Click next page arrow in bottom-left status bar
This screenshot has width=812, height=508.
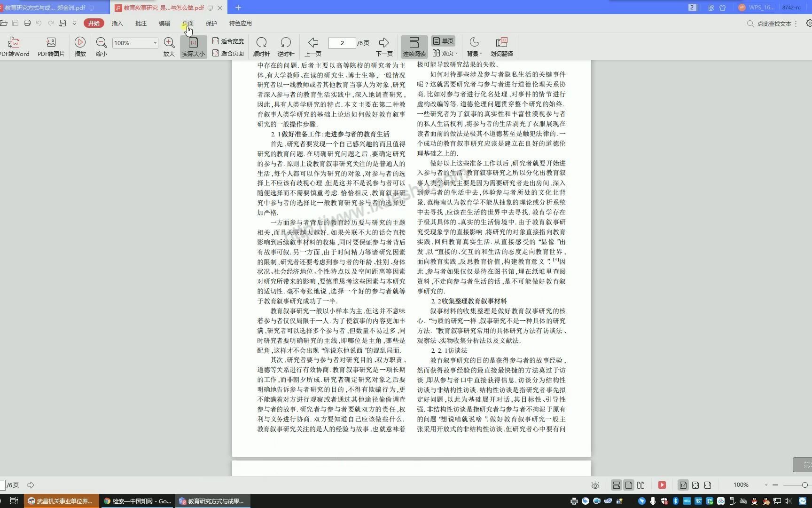click(x=31, y=485)
